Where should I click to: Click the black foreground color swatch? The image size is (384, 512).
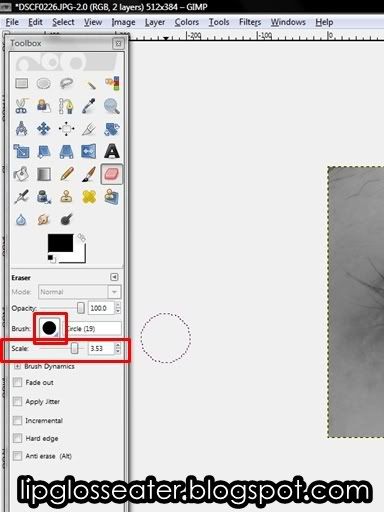[60, 243]
